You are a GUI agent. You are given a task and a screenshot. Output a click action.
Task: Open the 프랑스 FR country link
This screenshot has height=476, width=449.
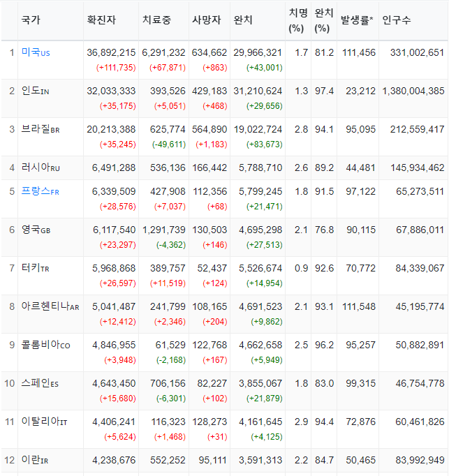pyautogui.click(x=40, y=191)
